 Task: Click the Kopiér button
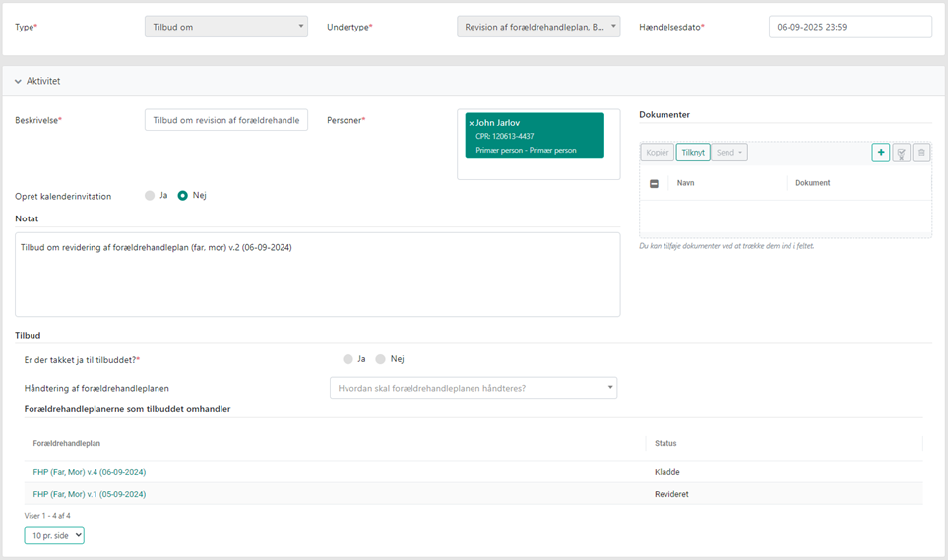click(658, 153)
